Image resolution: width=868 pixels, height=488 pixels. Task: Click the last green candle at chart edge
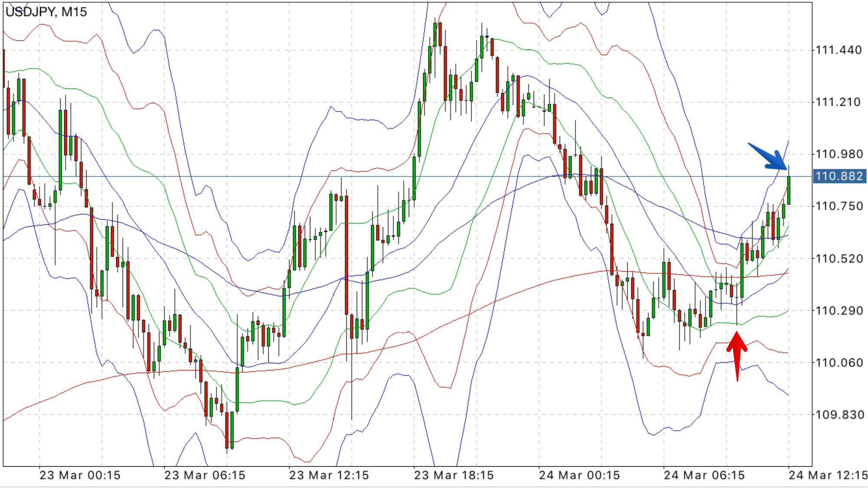[x=789, y=190]
